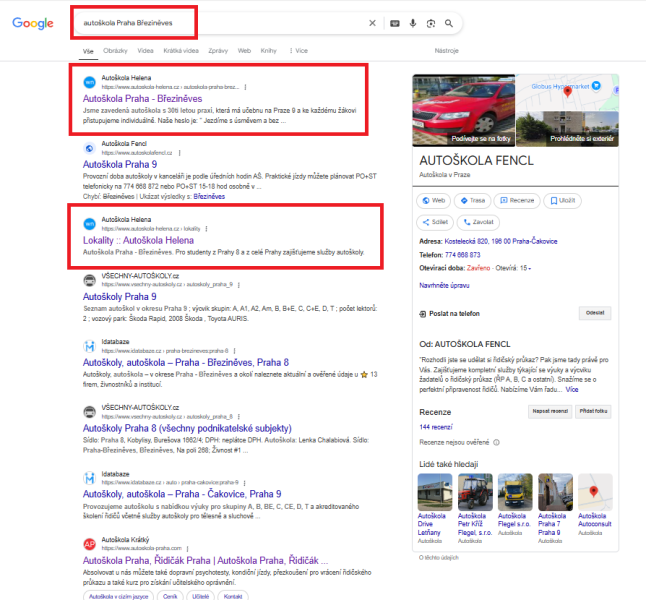Switch to the Videa tab

pyautogui.click(x=145, y=51)
